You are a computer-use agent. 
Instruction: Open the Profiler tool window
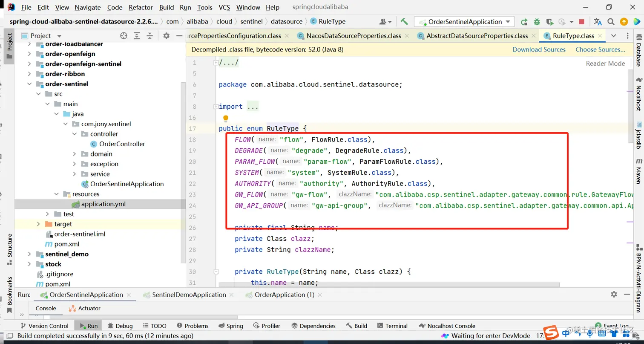(x=267, y=326)
